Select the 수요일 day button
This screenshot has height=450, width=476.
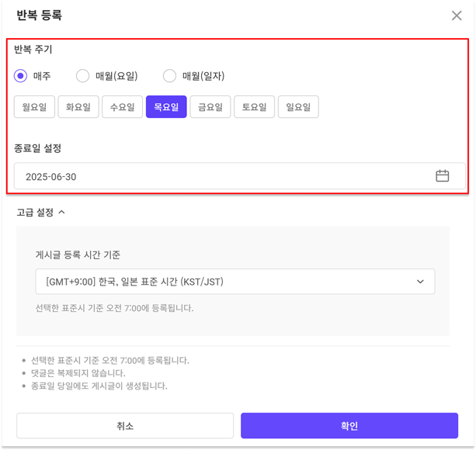point(122,107)
